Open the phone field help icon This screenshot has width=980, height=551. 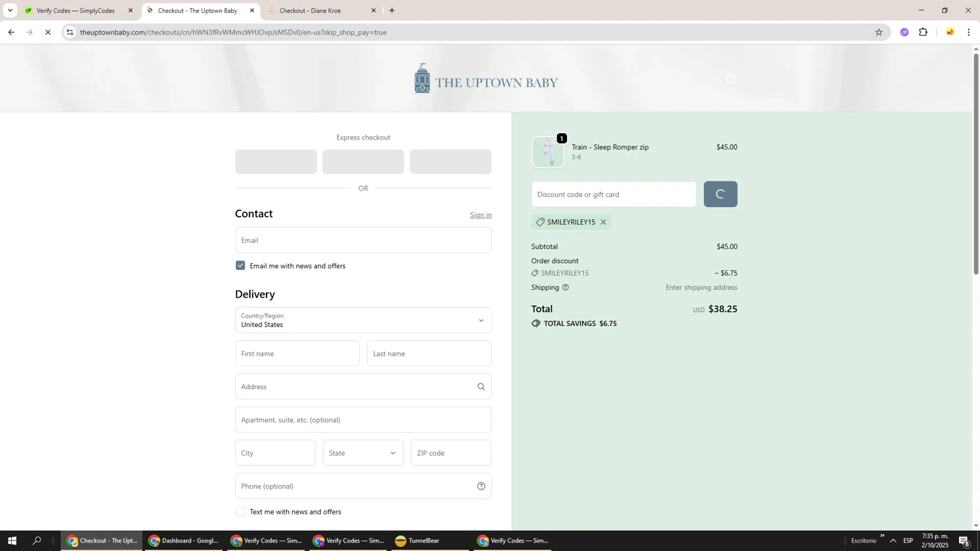[x=481, y=486]
